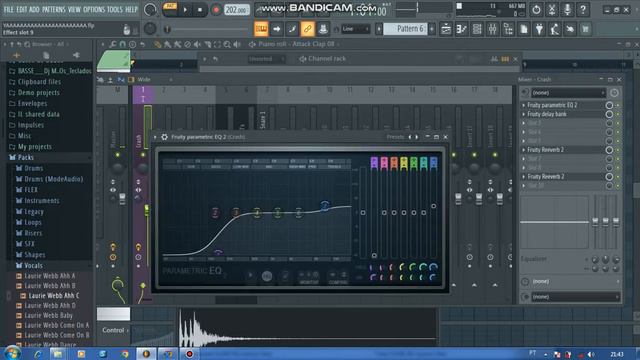Open the mixer Wide layout dropdown
The image size is (640, 360).
150,80
